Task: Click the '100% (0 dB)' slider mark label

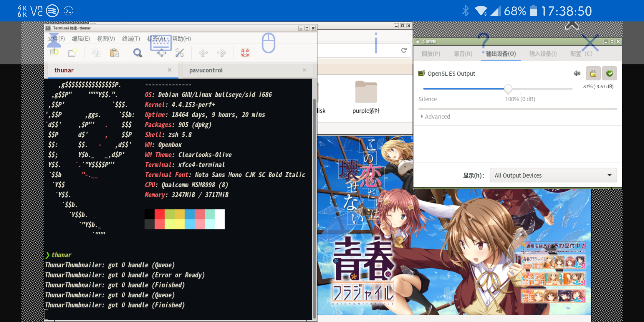Action: click(520, 99)
